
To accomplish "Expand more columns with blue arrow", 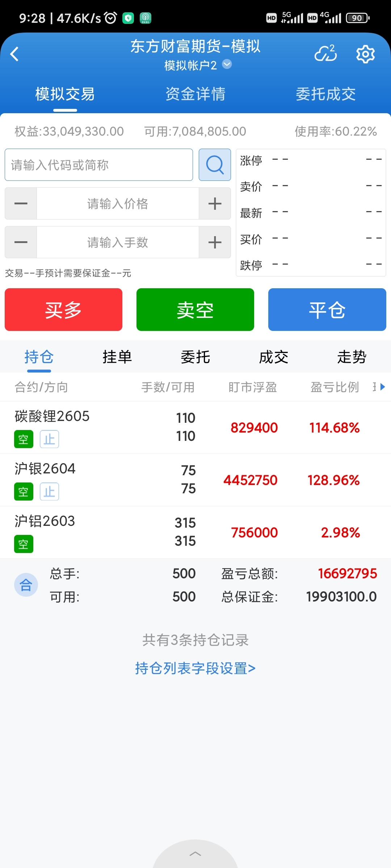I will pos(382,387).
